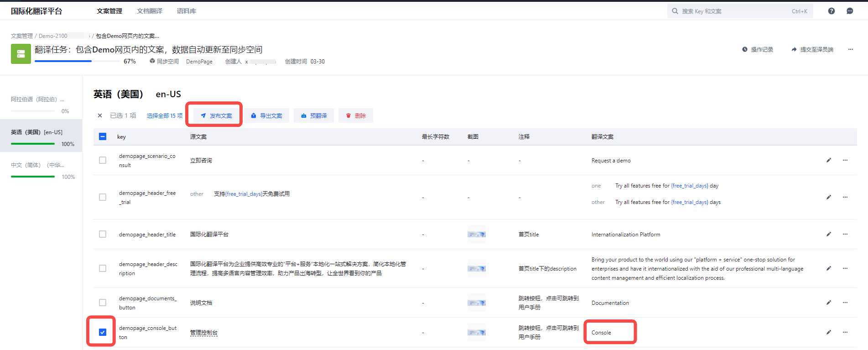Click the green translation task icon
Screen dimensions: 868x350
[x=21, y=54]
